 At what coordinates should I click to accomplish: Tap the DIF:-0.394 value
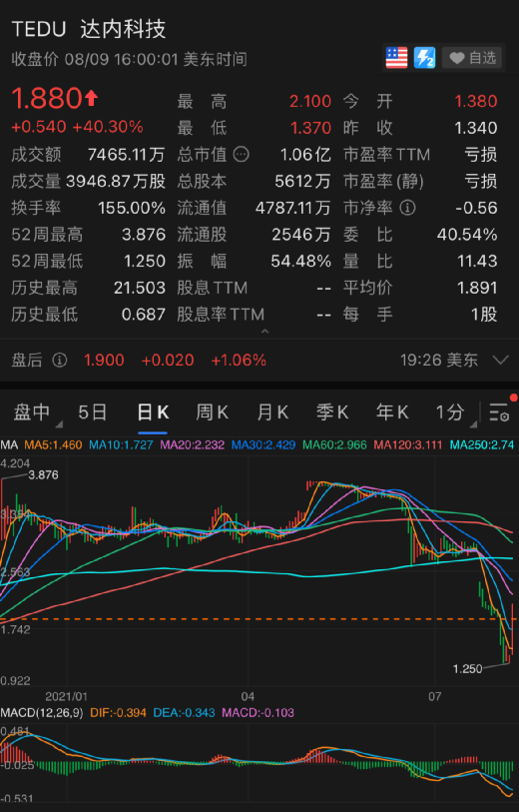point(118,713)
